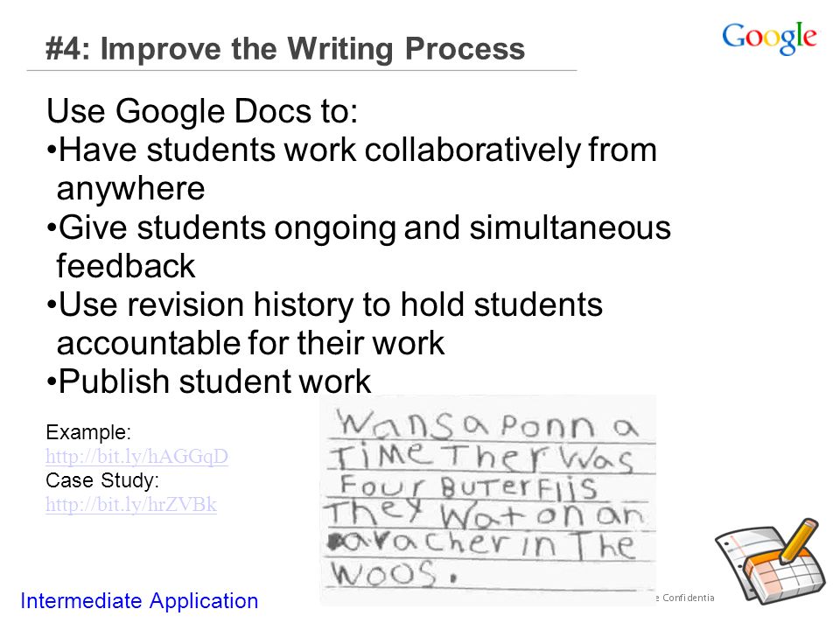Click the word "anywhere" in the first bullet
Viewport: 840px width, 630px height.
130,189
